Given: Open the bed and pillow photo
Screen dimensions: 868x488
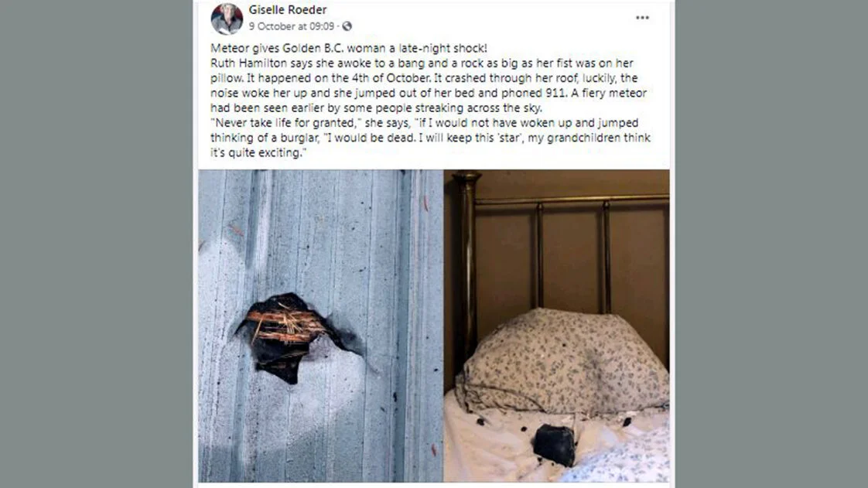Looking at the screenshot, I should pos(556,326).
